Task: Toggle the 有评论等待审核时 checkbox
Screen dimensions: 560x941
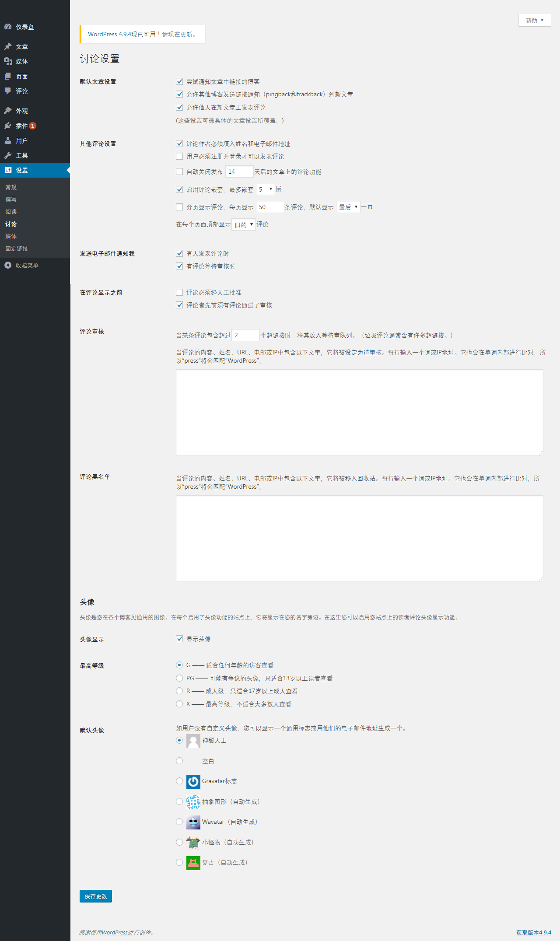Action: pos(179,266)
